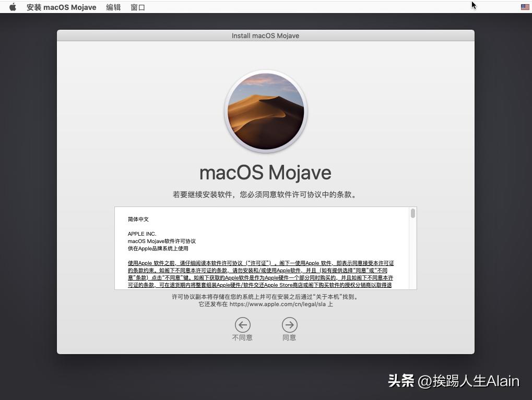This screenshot has width=532, height=400.
Task: Click the Install macOS Mojave title bar
Action: point(265,35)
